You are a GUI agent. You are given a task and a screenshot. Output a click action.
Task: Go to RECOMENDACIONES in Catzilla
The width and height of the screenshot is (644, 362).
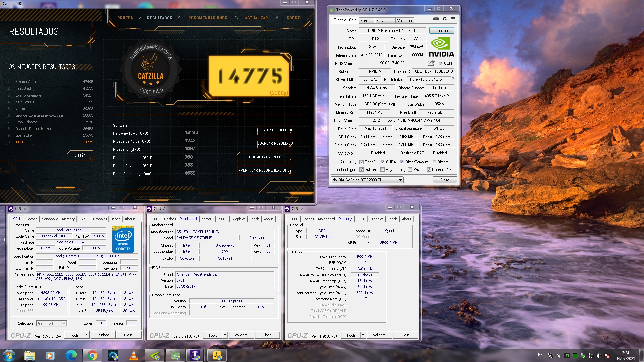[x=208, y=18]
